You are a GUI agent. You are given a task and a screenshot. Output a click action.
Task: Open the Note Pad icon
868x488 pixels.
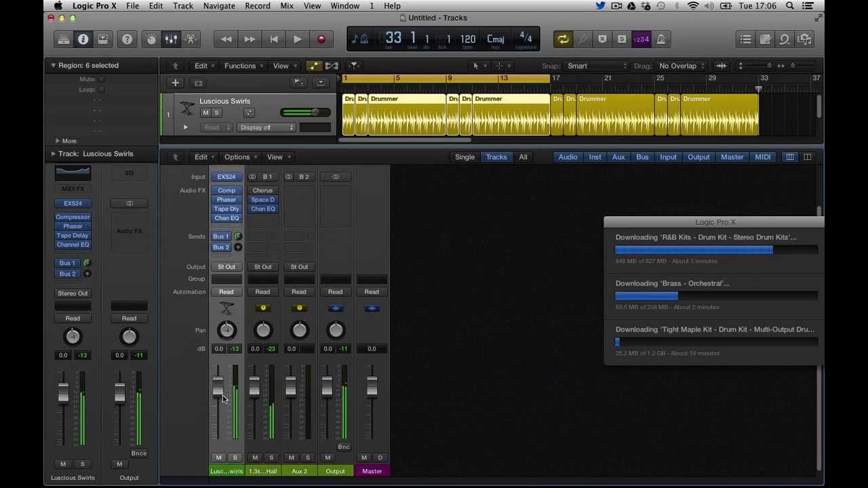765,39
